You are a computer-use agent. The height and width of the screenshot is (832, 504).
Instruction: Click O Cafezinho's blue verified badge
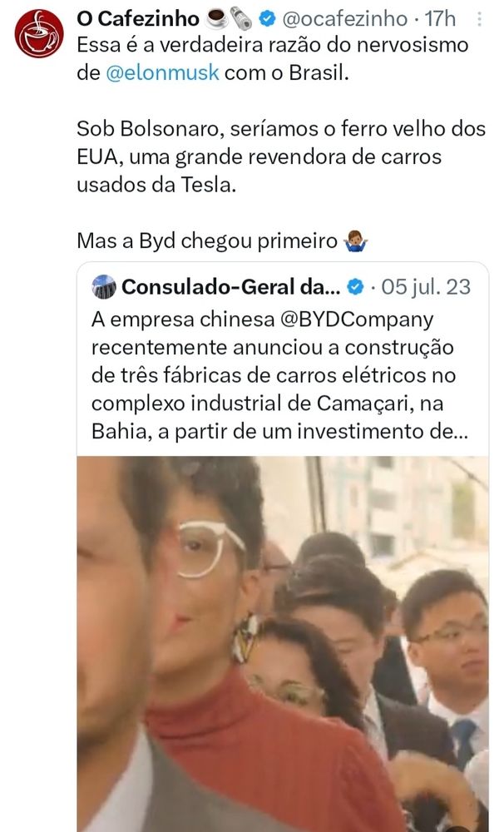point(267,19)
